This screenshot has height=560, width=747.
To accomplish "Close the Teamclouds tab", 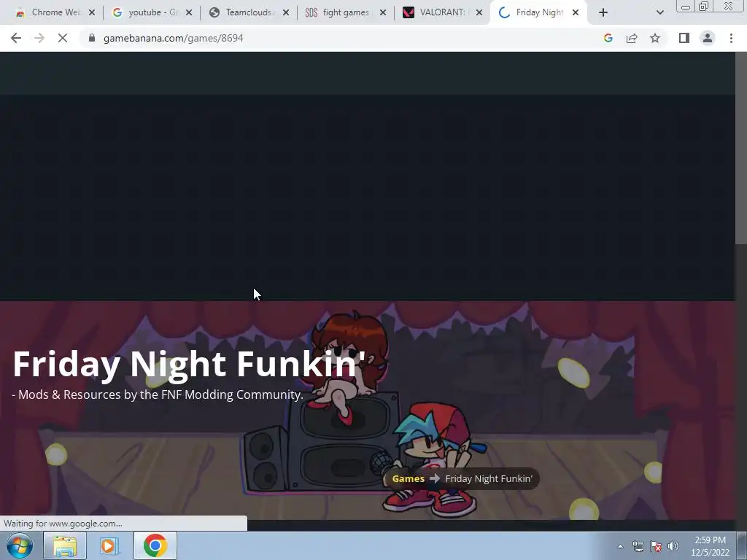I will point(286,13).
